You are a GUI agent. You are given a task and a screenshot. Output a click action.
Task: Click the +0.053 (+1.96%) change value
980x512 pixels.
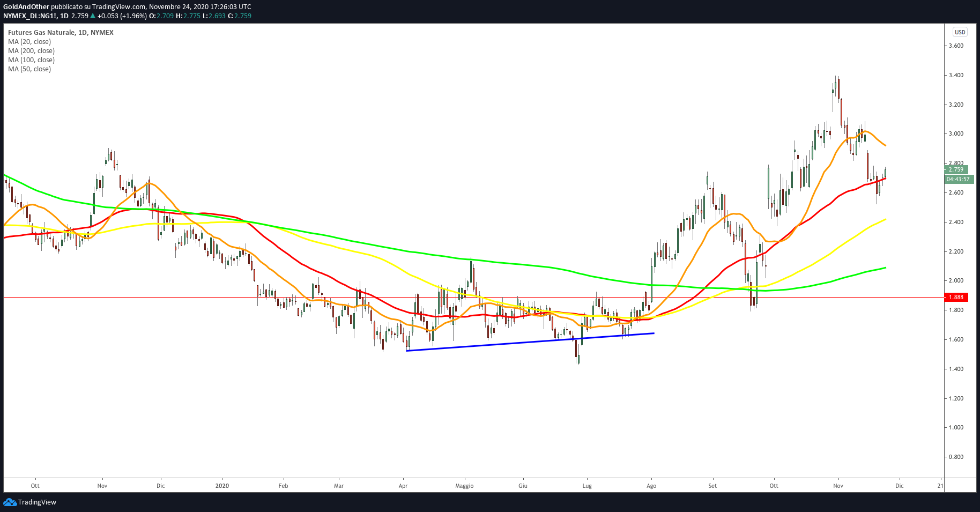coord(122,16)
